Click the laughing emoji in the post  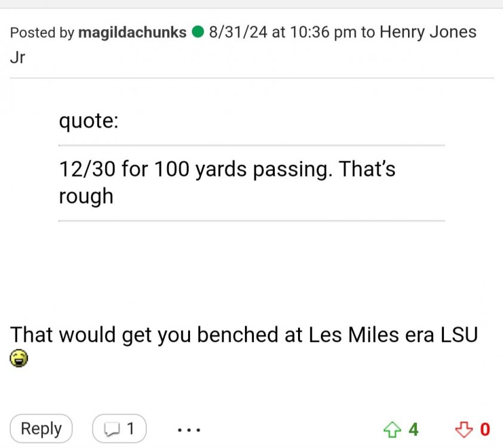point(19,359)
